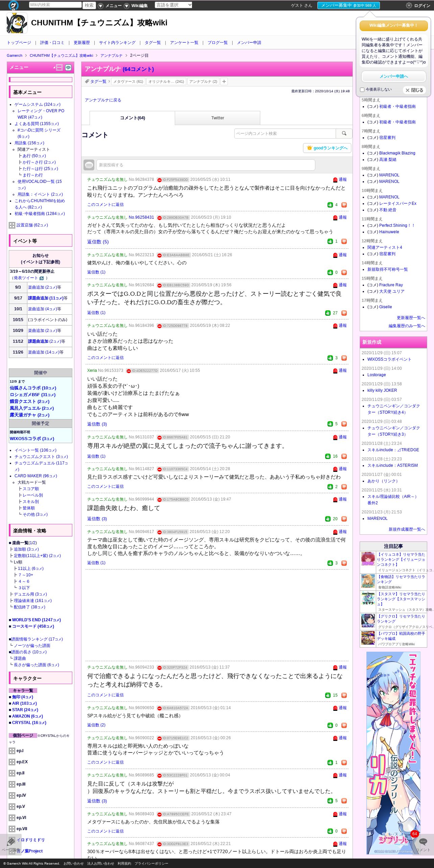434x868 pixels.
Task: Open Perfect Shining！！ recent comment link
Action: 397,225
